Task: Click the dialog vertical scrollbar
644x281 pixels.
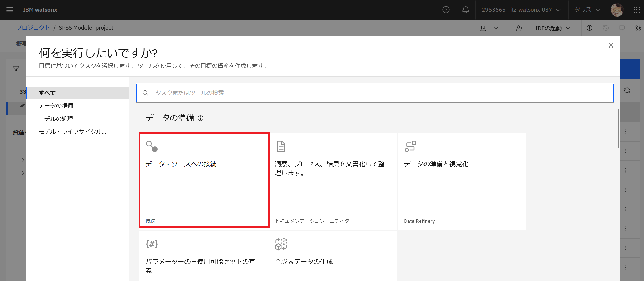Action: (x=618, y=128)
